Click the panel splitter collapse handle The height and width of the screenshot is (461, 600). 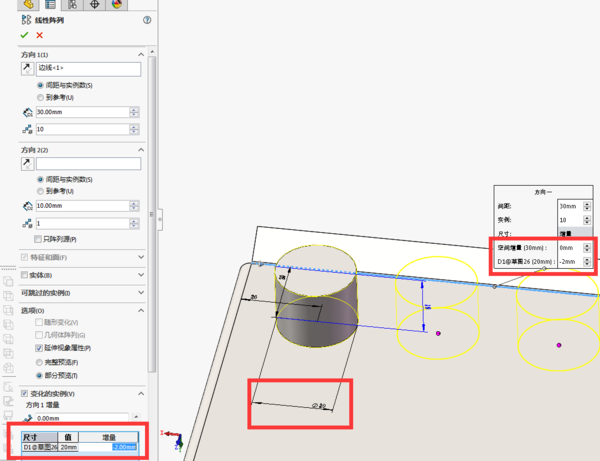[x=160, y=220]
